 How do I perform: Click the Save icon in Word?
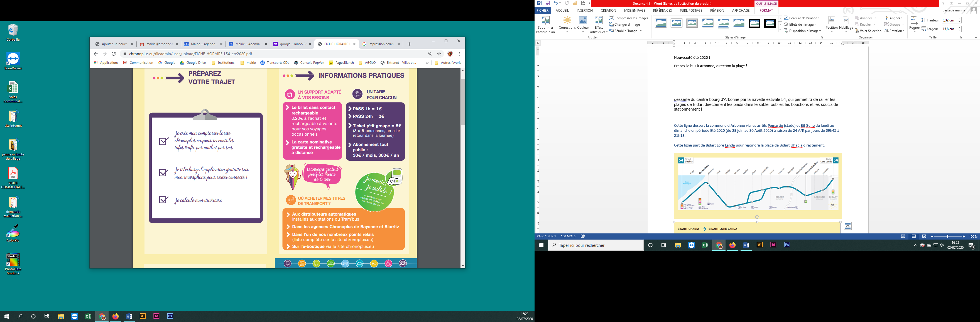[547, 3]
